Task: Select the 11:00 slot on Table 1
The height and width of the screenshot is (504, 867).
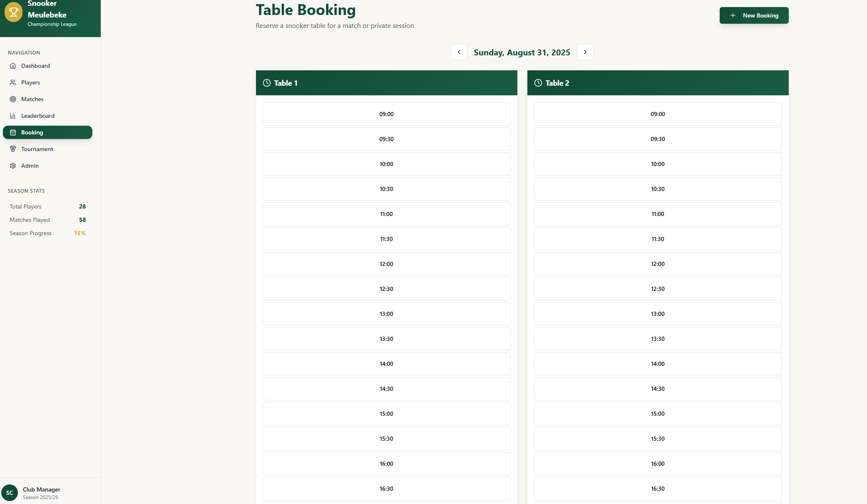Action: (387, 214)
